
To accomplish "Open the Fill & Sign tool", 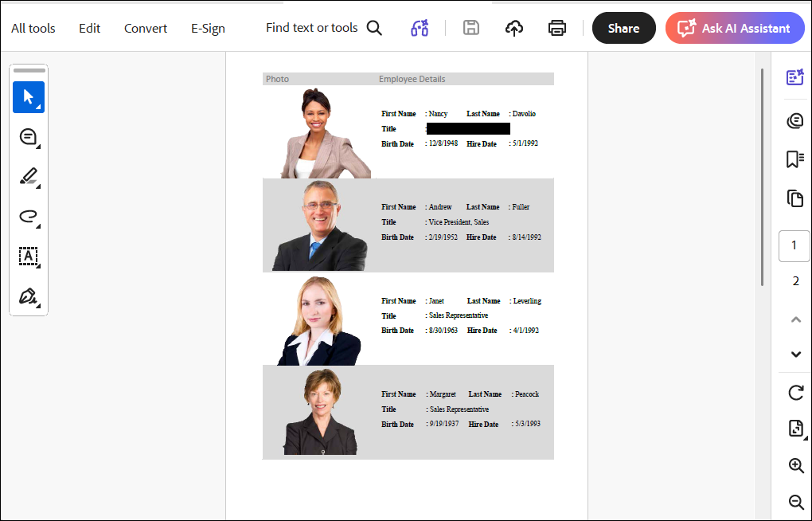I will click(29, 296).
